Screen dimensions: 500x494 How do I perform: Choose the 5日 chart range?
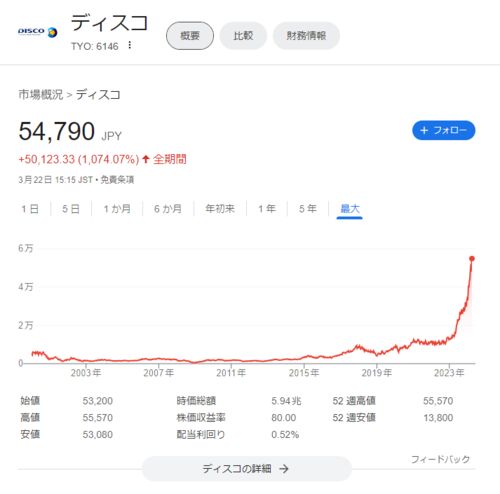(x=71, y=209)
